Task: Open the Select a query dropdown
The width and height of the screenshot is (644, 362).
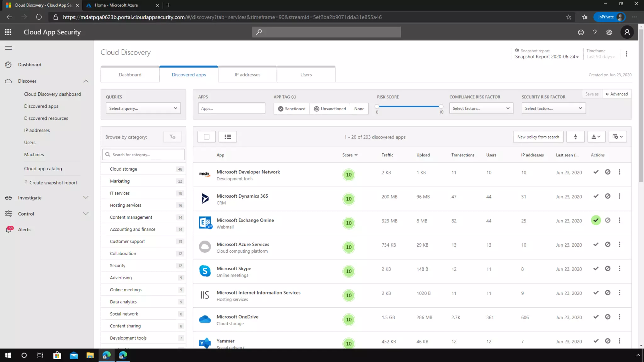Action: 143,108
